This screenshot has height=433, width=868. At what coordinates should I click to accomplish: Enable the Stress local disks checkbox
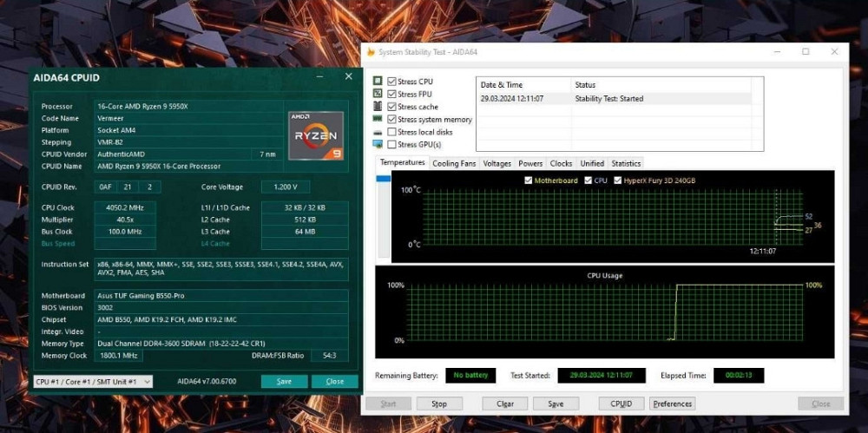pyautogui.click(x=392, y=132)
